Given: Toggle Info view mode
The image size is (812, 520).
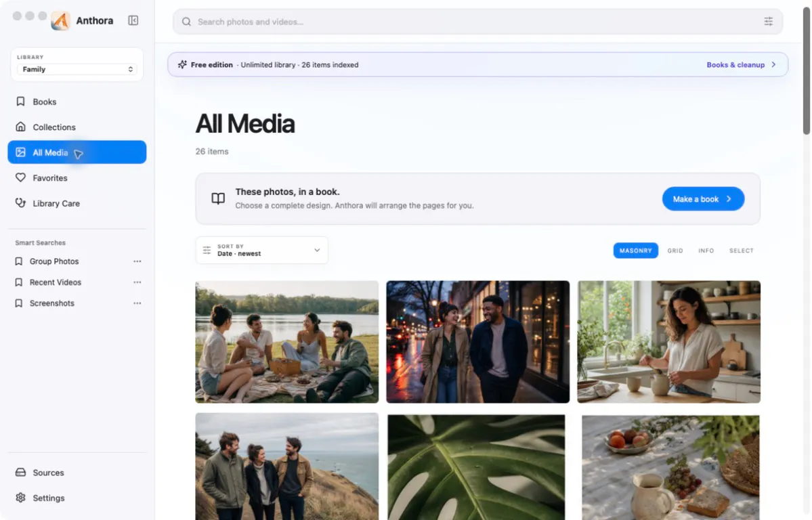Looking at the screenshot, I should click(706, 251).
